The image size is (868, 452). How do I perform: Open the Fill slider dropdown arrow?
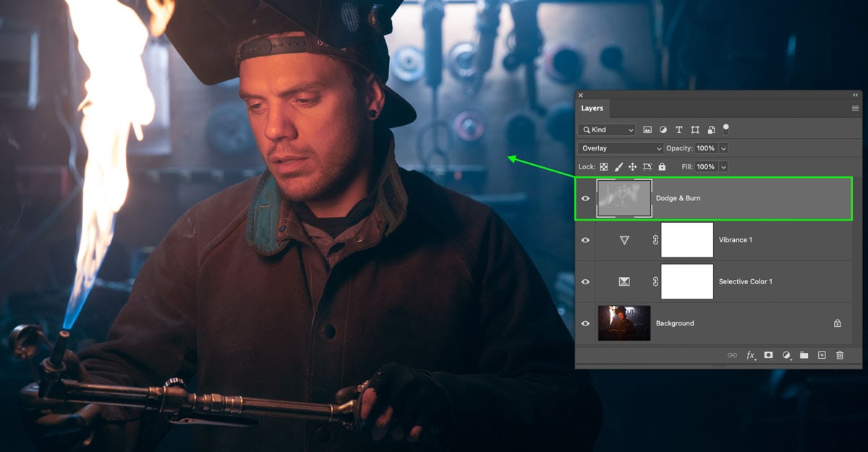723,167
